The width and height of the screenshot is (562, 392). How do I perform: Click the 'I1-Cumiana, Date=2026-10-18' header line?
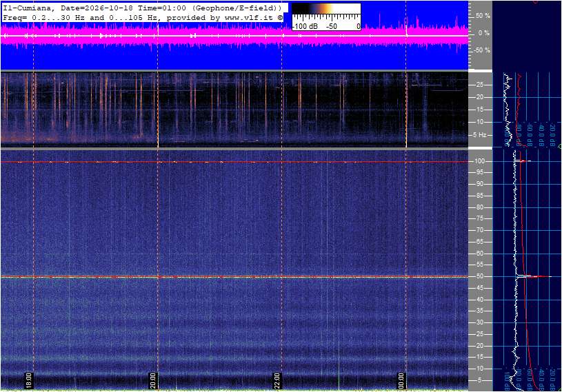pyautogui.click(x=142, y=8)
